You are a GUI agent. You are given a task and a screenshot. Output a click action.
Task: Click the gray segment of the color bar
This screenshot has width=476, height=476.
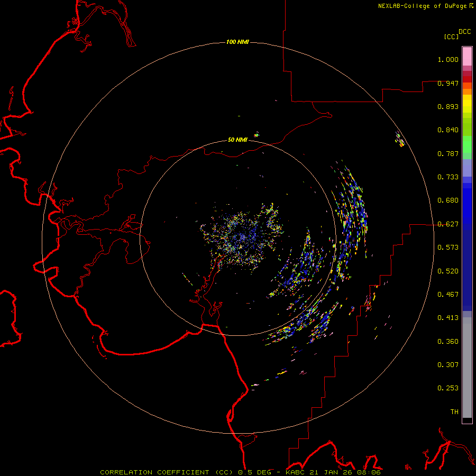click(467, 368)
